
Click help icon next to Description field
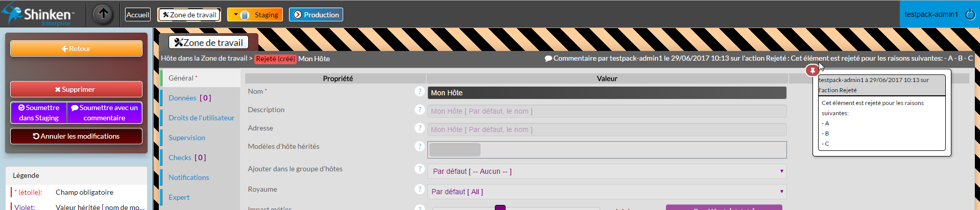(x=420, y=110)
